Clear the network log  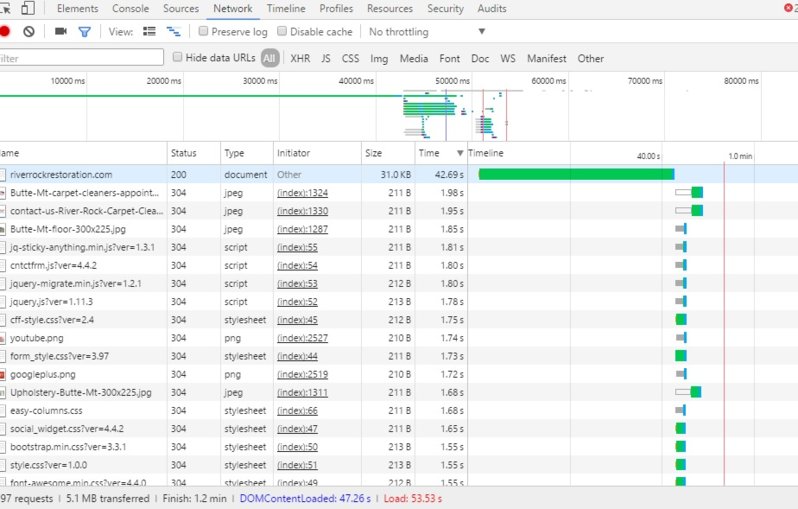pos(29,32)
